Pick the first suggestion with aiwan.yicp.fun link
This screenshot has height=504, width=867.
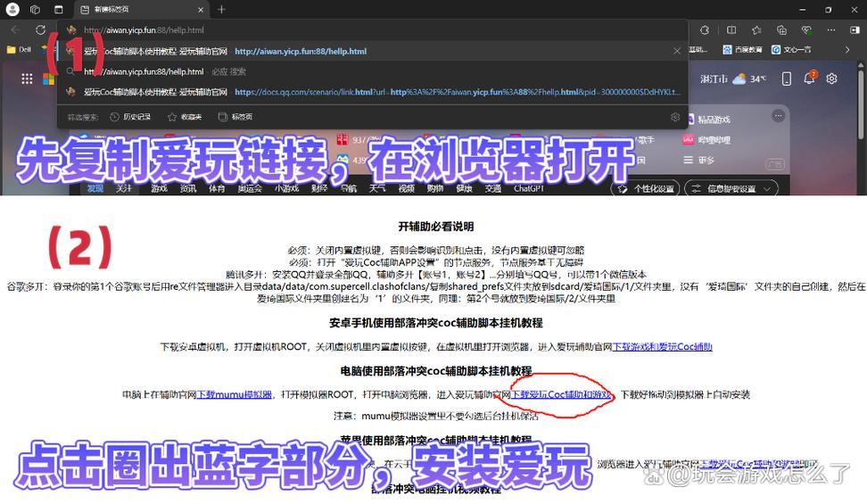pos(373,51)
